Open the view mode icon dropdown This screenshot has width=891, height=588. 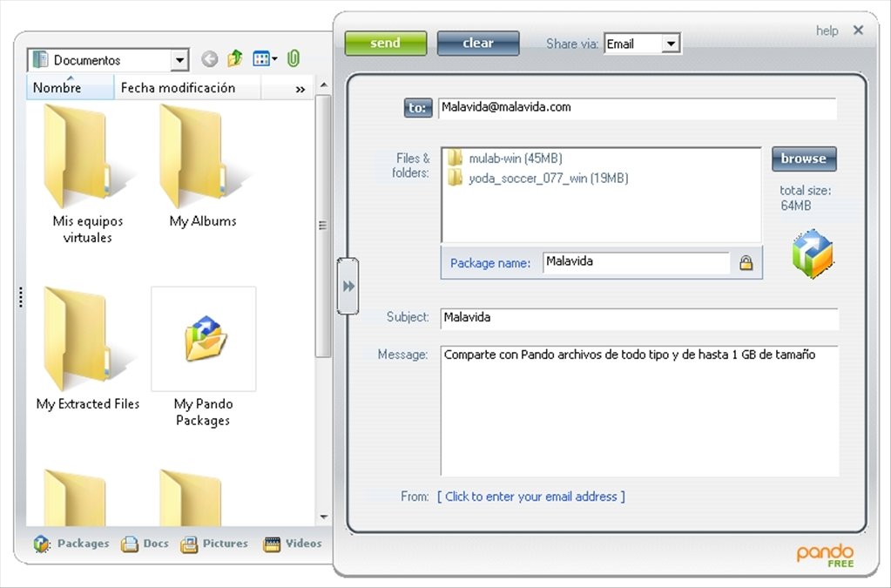coord(265,58)
